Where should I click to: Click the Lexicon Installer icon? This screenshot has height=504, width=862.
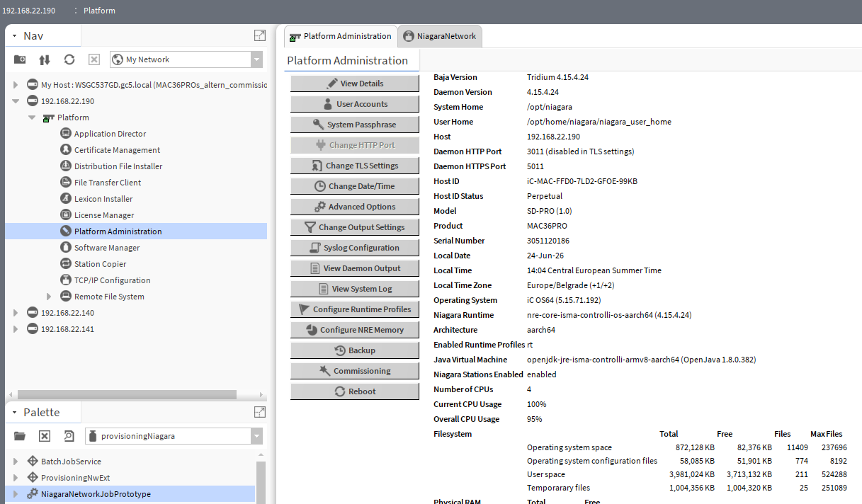click(x=66, y=199)
